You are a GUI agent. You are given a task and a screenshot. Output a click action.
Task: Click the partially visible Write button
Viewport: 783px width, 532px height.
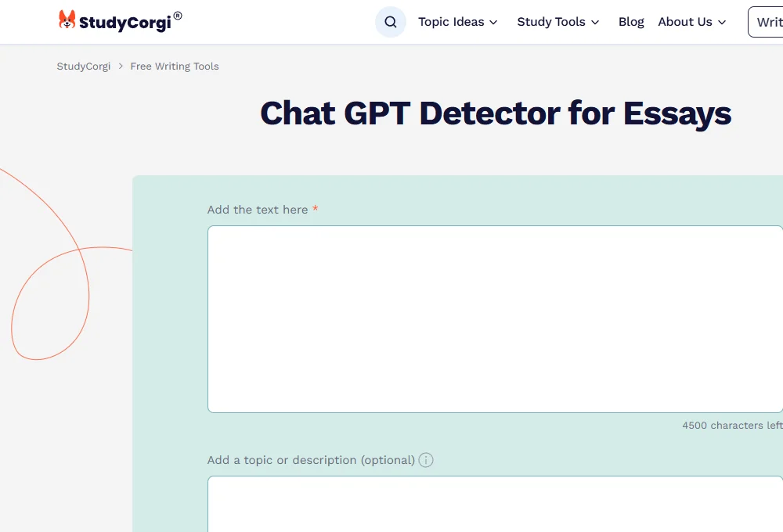point(766,22)
